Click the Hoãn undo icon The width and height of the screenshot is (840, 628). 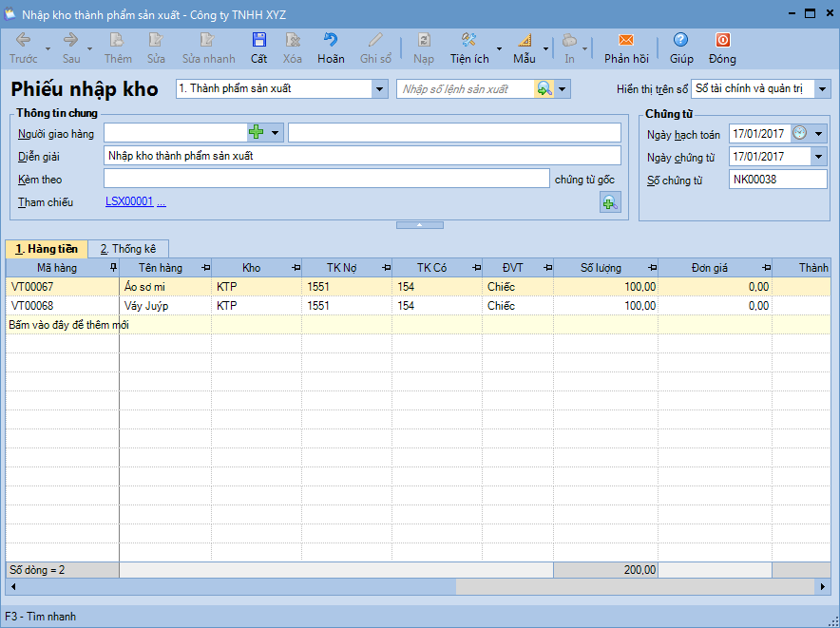[x=331, y=41]
